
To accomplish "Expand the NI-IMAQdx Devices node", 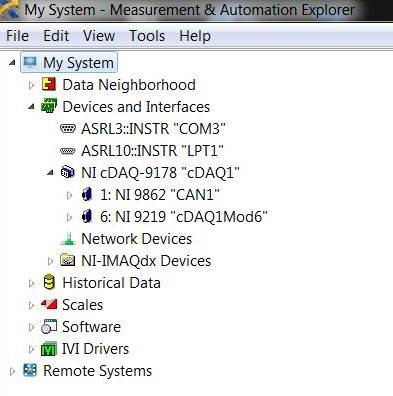I will (50, 261).
